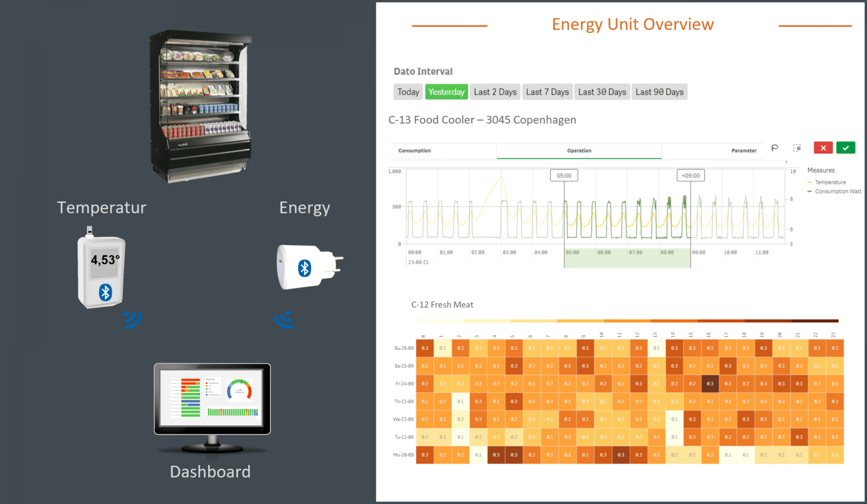867x504 pixels.
Task: Click the C-12 Fresh Meat heading
Action: [442, 305]
